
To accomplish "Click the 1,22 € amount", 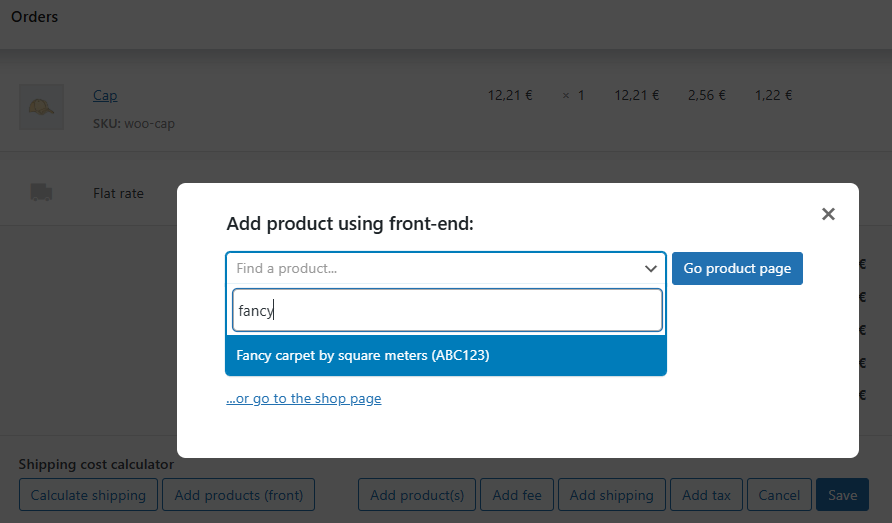I will [x=774, y=95].
